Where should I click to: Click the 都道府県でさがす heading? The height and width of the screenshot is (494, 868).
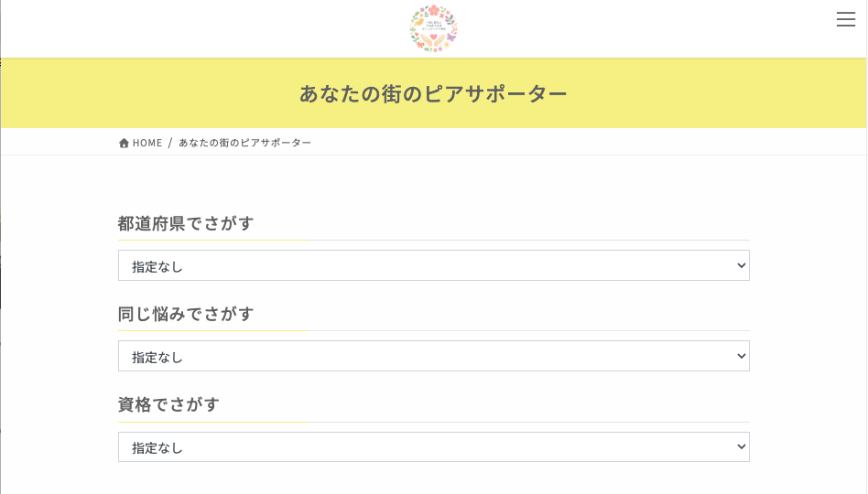pyautogui.click(x=186, y=223)
